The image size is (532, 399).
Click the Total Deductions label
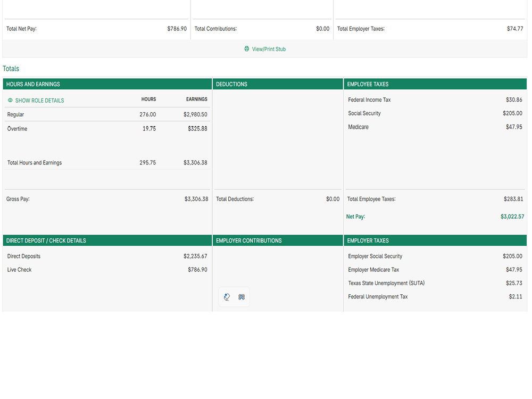(x=235, y=199)
